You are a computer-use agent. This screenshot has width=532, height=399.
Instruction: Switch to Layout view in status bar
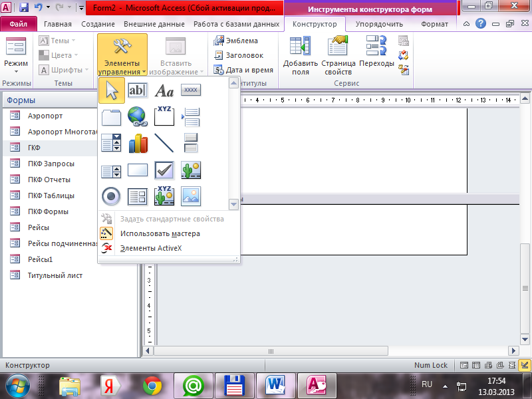[x=512, y=365]
